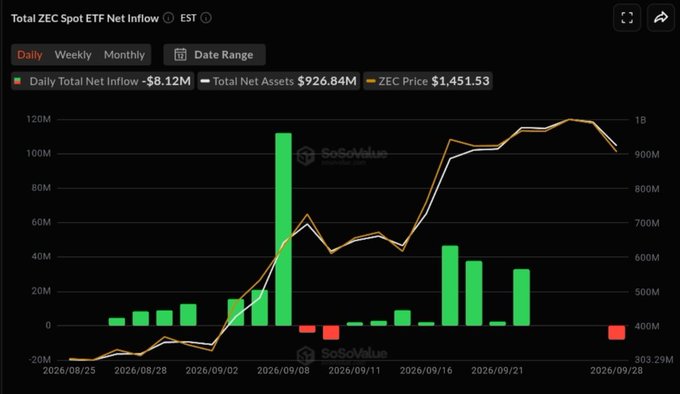Switch to the Weekly view tab
The width and height of the screenshot is (680, 394).
click(73, 55)
